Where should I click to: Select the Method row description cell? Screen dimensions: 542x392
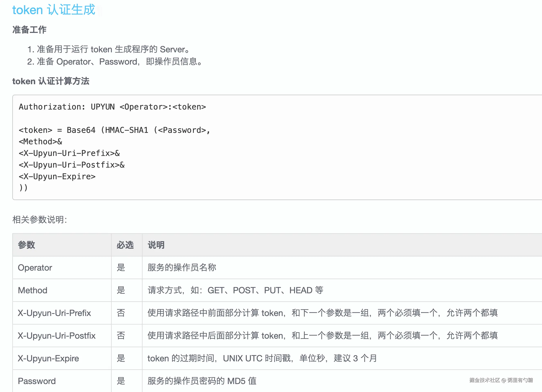(x=235, y=290)
